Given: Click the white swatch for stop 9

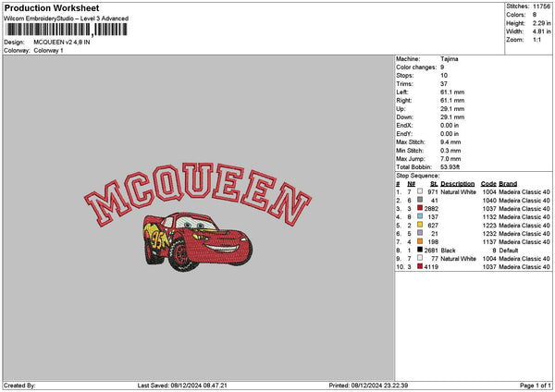Looking at the screenshot, I should 420,258.
